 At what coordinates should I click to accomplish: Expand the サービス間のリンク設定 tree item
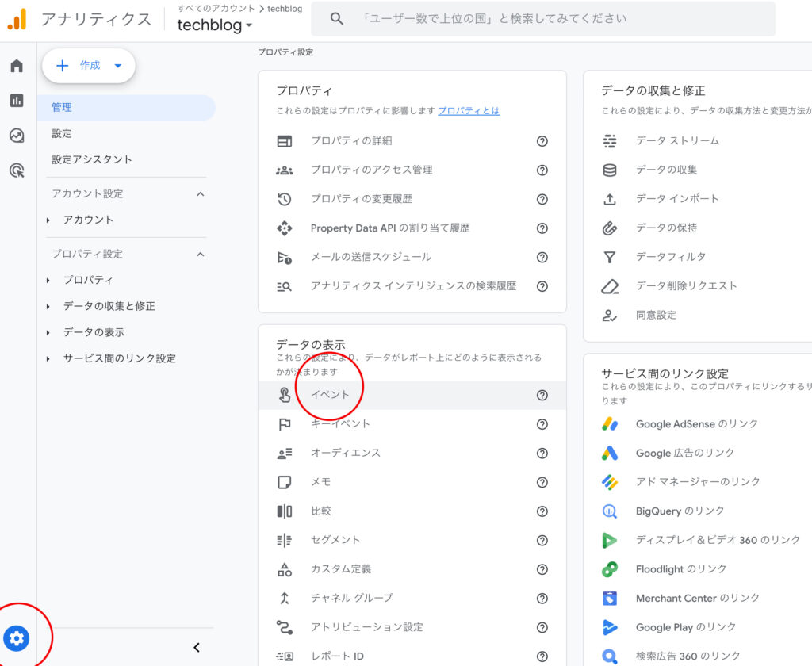click(x=48, y=358)
